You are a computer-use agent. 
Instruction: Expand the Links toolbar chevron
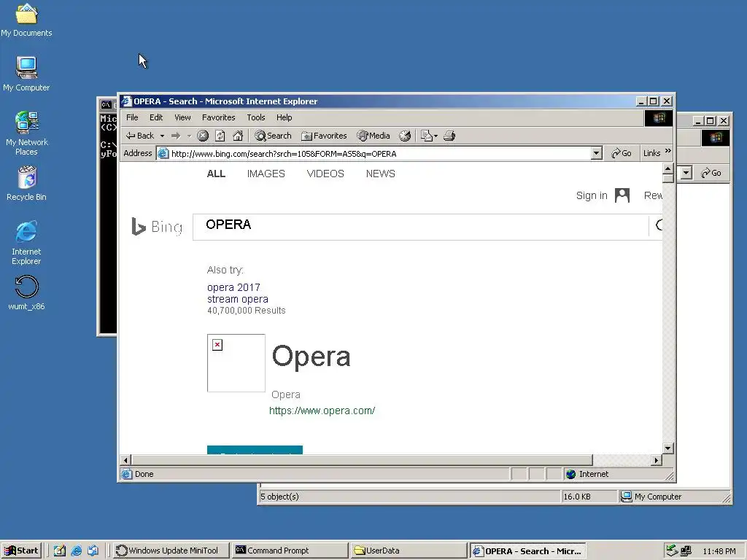pyautogui.click(x=668, y=151)
